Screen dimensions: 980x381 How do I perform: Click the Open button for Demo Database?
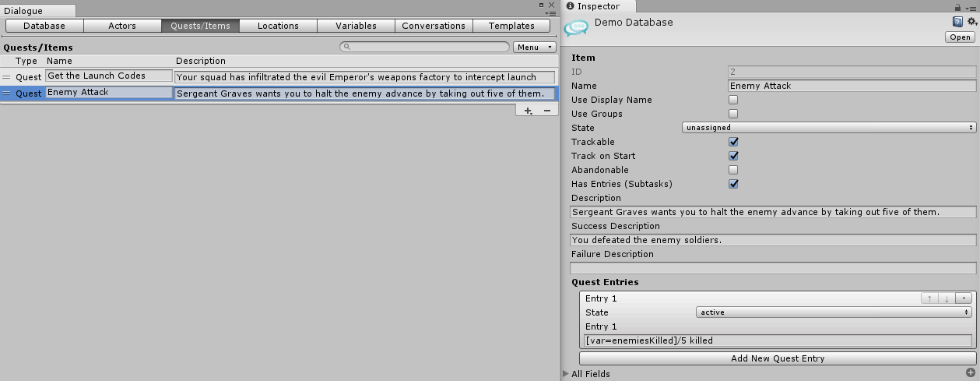960,37
